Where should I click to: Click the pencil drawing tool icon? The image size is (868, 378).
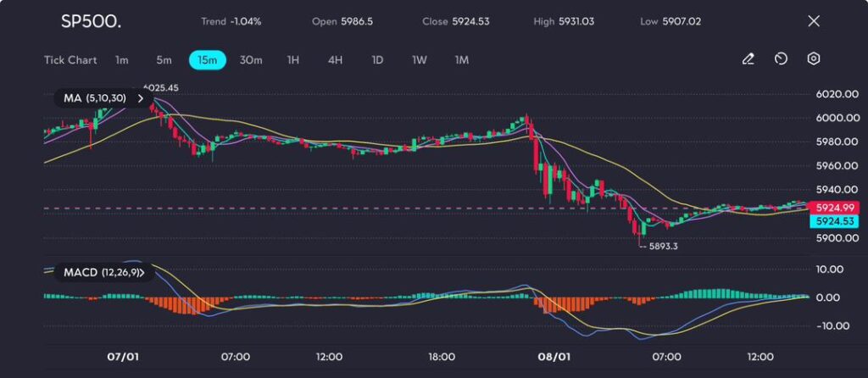748,59
